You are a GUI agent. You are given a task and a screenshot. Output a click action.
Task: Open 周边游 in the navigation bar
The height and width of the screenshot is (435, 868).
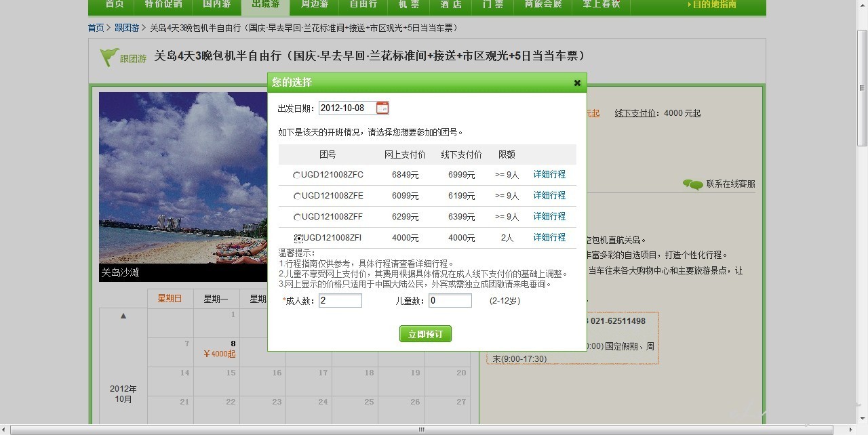point(315,5)
